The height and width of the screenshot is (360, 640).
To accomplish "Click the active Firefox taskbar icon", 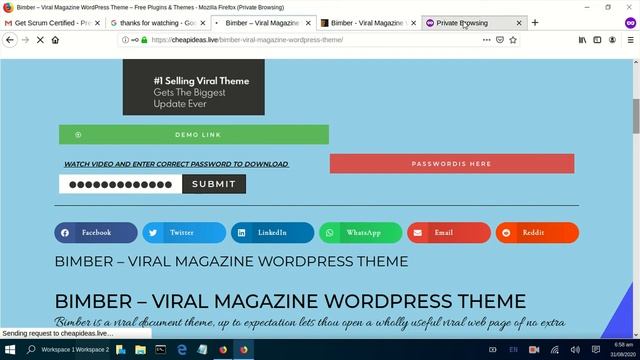I will tap(244, 350).
